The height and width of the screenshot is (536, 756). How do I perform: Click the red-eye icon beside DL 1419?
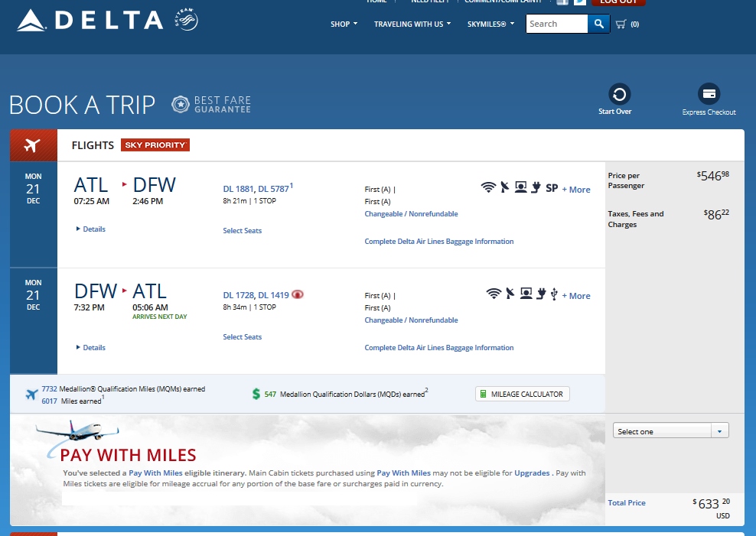pos(298,295)
